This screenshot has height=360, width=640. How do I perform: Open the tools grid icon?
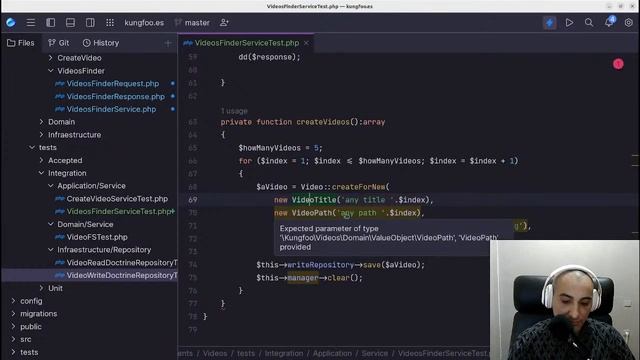[110, 22]
